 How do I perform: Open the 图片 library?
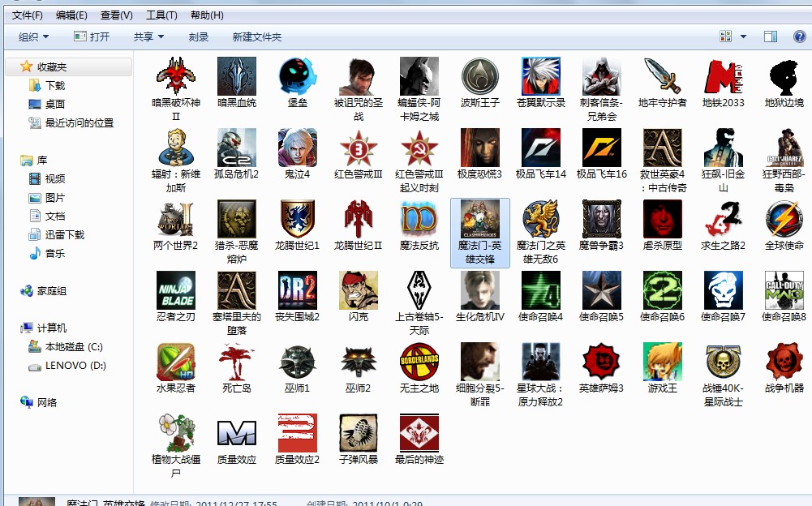(55, 197)
